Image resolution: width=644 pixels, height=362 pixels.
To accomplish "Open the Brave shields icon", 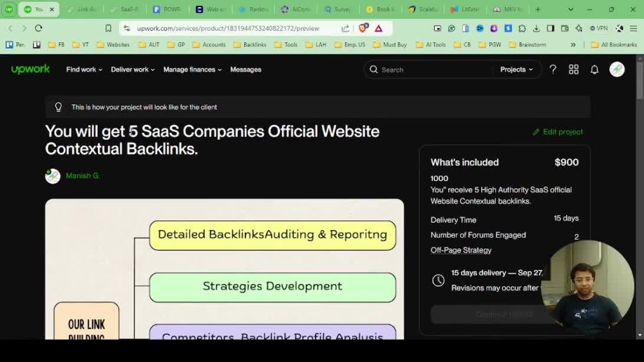I will (x=363, y=28).
